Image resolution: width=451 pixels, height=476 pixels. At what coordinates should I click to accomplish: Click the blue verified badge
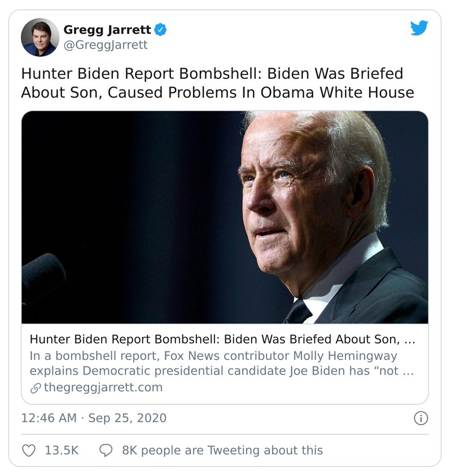click(161, 29)
